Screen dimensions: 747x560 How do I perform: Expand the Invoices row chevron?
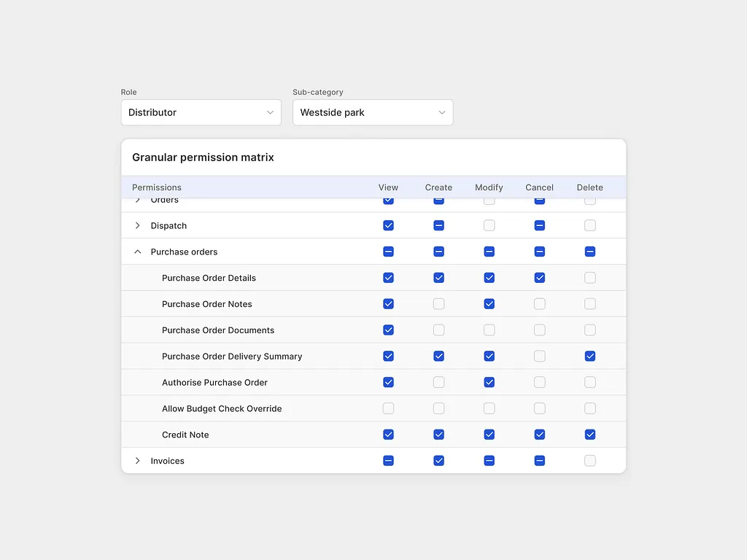click(137, 461)
